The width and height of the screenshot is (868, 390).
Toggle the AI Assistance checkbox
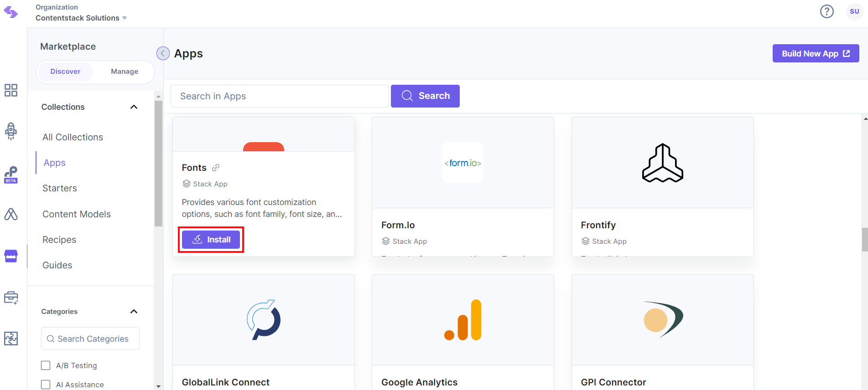click(x=46, y=385)
